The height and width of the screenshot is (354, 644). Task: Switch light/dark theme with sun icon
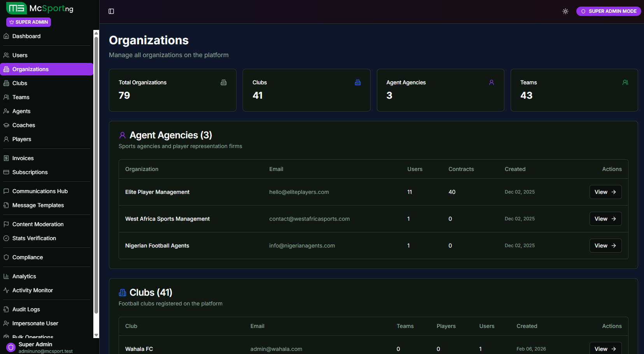(565, 11)
